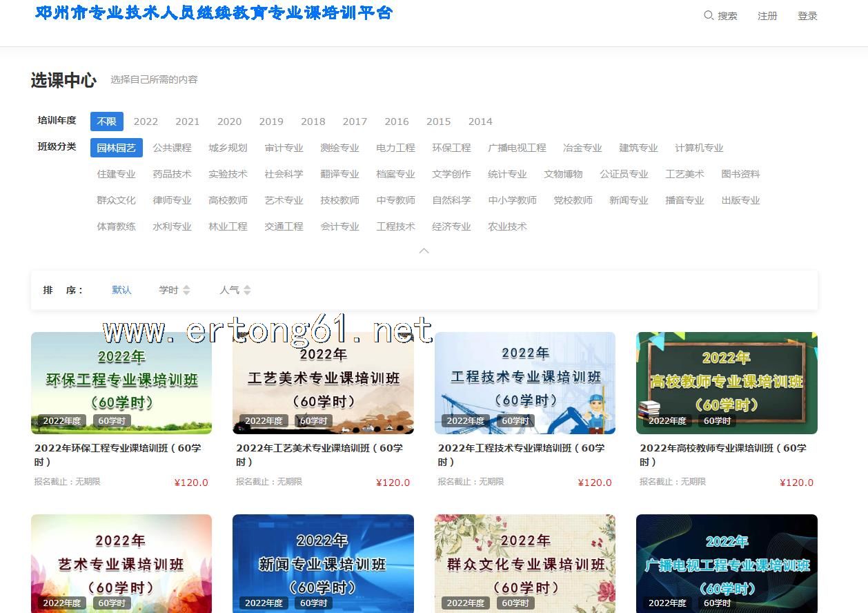Choose 公共课程 class category
This screenshot has width=868, height=613.
pos(172,148)
